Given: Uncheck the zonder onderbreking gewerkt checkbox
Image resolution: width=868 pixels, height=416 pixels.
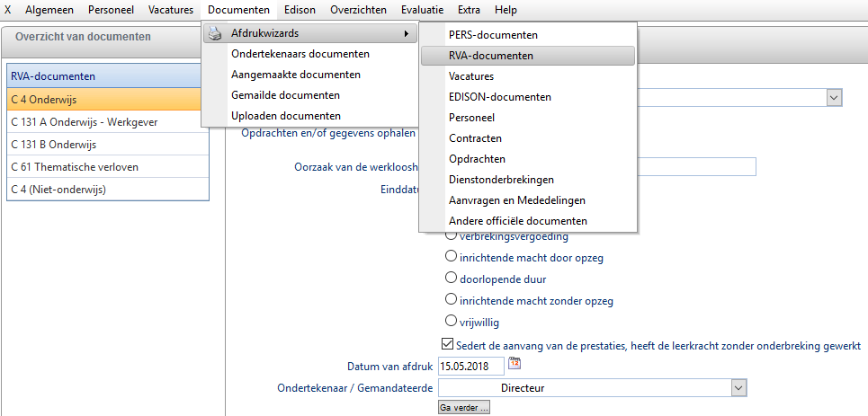Looking at the screenshot, I should 447,344.
